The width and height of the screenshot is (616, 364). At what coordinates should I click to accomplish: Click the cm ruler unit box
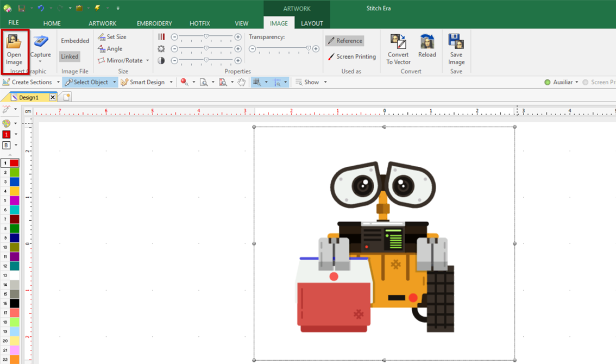(28, 111)
